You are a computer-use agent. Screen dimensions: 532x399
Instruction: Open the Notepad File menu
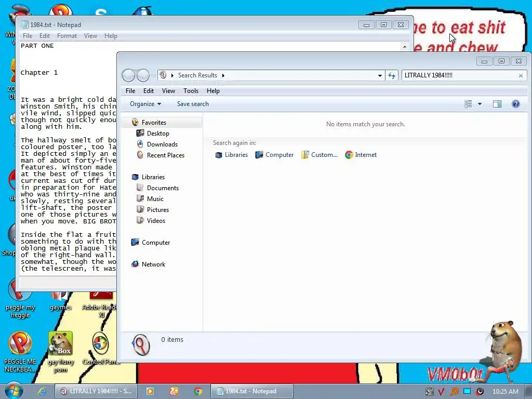coord(28,36)
